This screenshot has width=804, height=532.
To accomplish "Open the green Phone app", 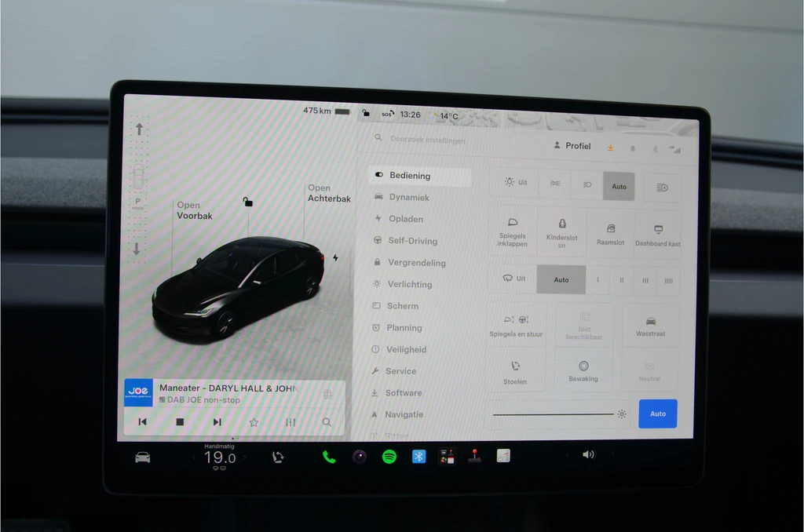I will pyautogui.click(x=329, y=457).
